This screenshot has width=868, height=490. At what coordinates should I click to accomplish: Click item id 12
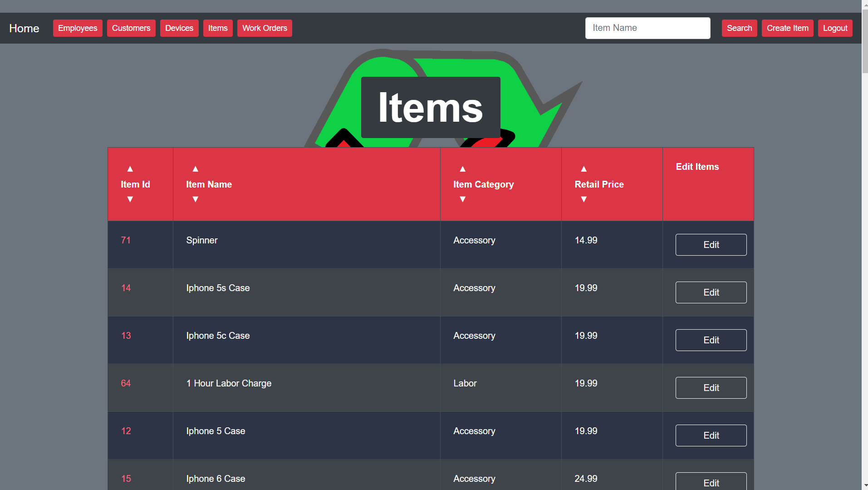(x=126, y=431)
